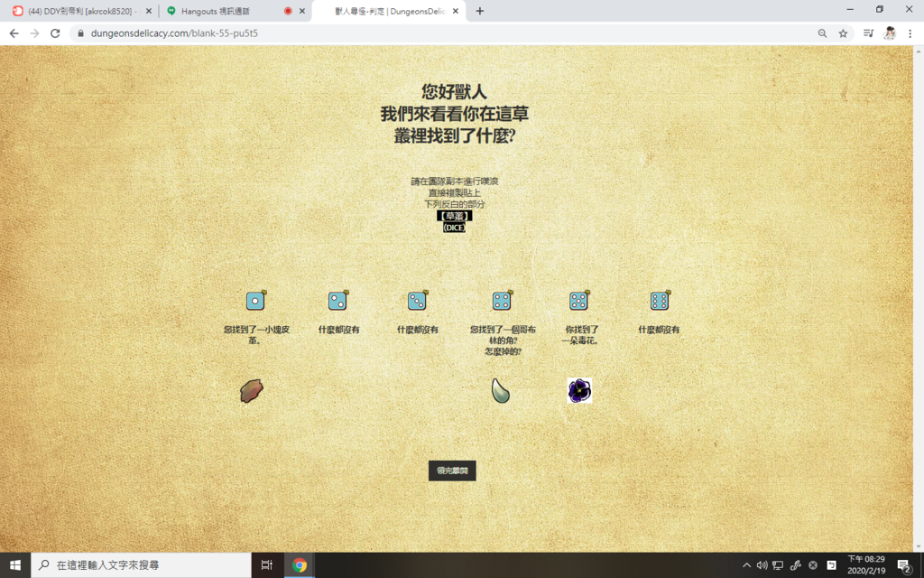
Task: Open a new browser tab
Action: click(480, 11)
